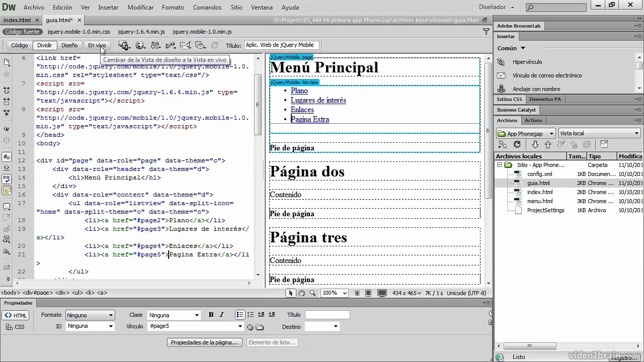Open the Business Catalyst tab

coord(516,110)
